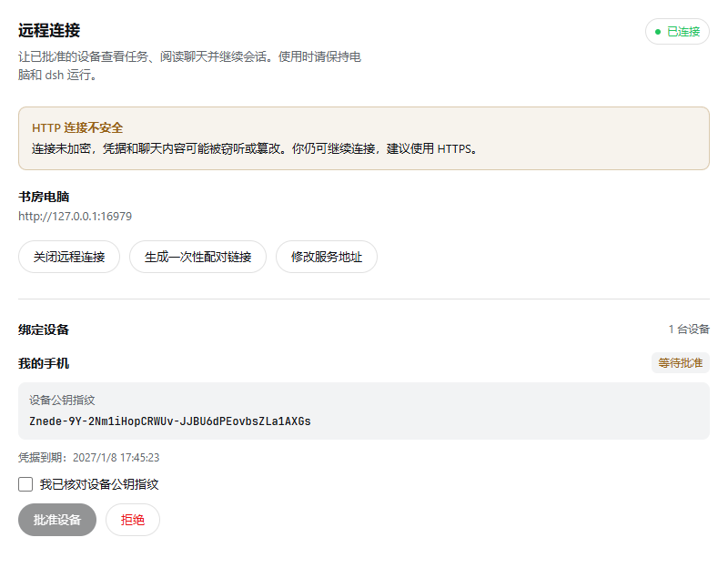
Task: Click the 设备公钥指纹 label
Action: [x=62, y=400]
